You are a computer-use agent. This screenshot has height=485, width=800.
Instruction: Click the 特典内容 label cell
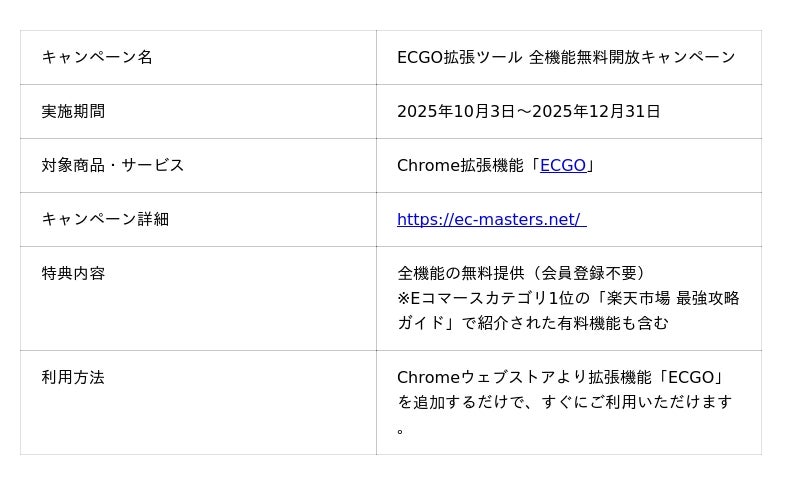click(x=73, y=274)
